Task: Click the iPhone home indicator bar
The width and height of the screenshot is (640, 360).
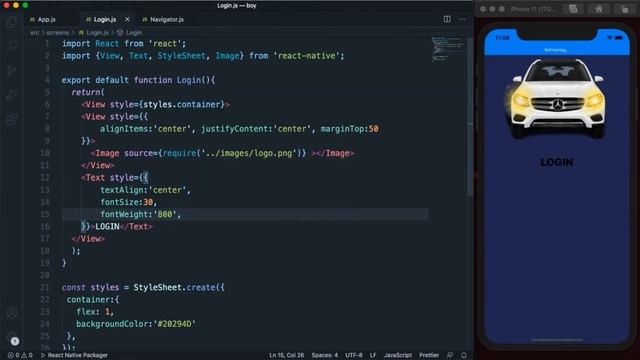Action: (x=557, y=340)
